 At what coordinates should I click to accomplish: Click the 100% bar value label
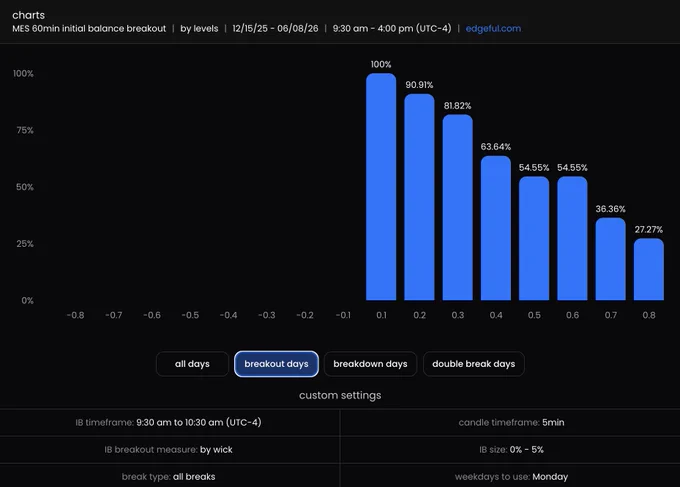(x=381, y=65)
